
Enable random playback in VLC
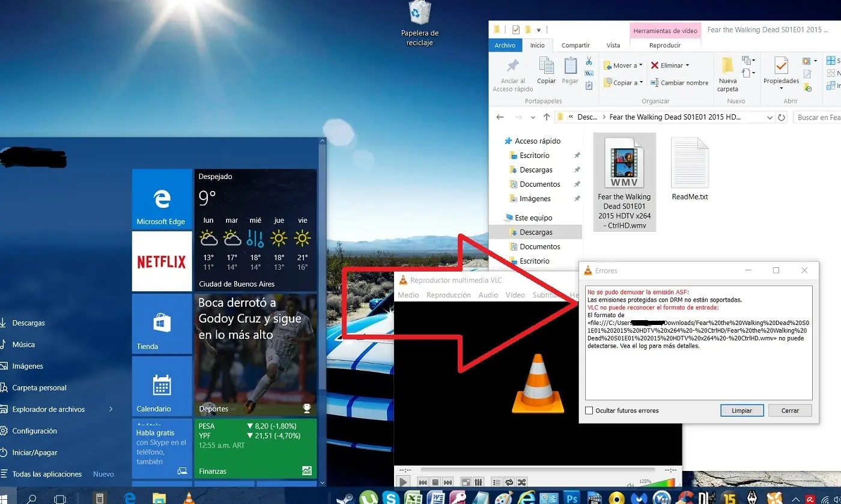pos(521,482)
